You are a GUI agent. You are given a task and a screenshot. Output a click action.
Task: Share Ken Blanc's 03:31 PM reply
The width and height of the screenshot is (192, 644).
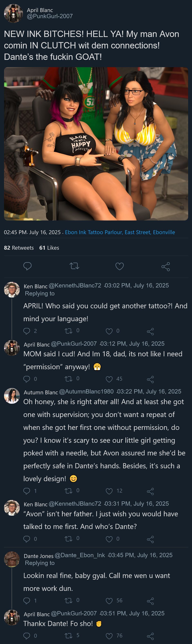150,539
